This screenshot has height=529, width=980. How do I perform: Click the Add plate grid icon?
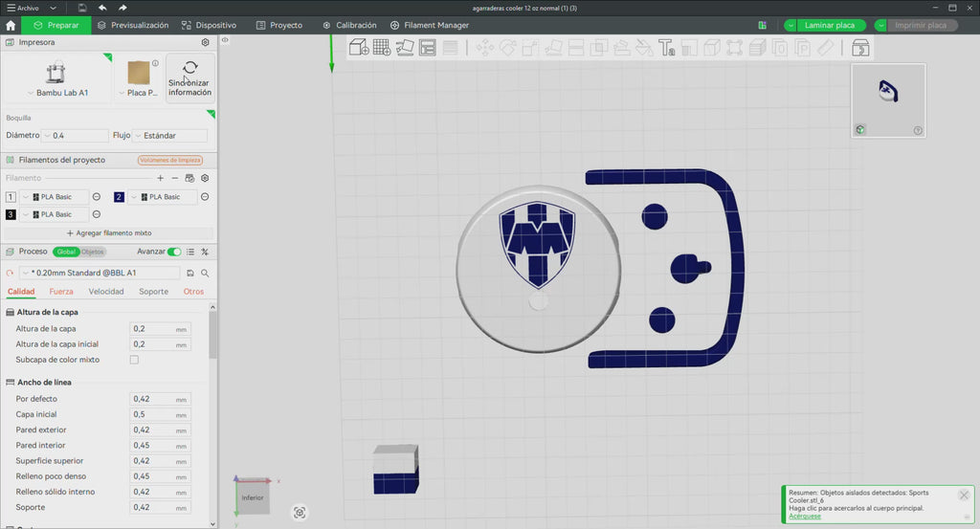[382, 48]
